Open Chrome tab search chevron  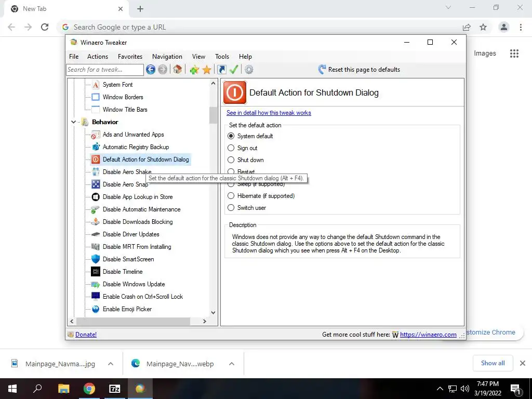coord(448,7)
